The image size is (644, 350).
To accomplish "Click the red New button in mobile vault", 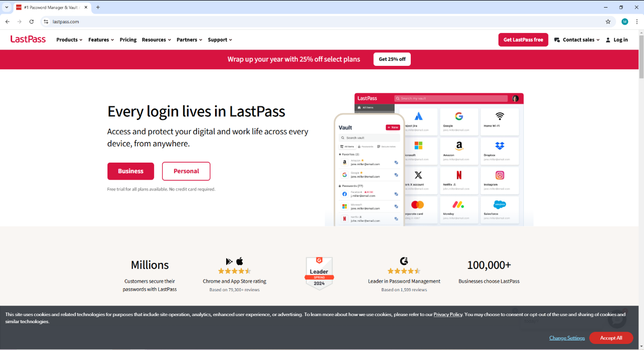I will [392, 128].
